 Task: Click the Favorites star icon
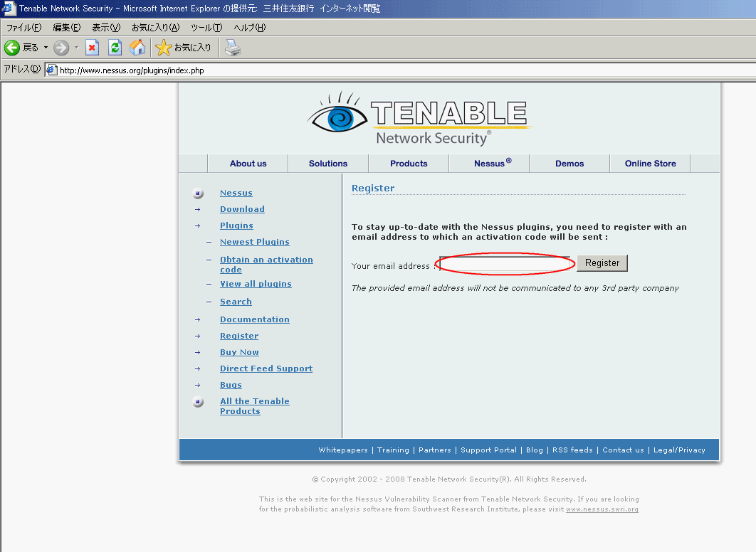pyautogui.click(x=164, y=48)
